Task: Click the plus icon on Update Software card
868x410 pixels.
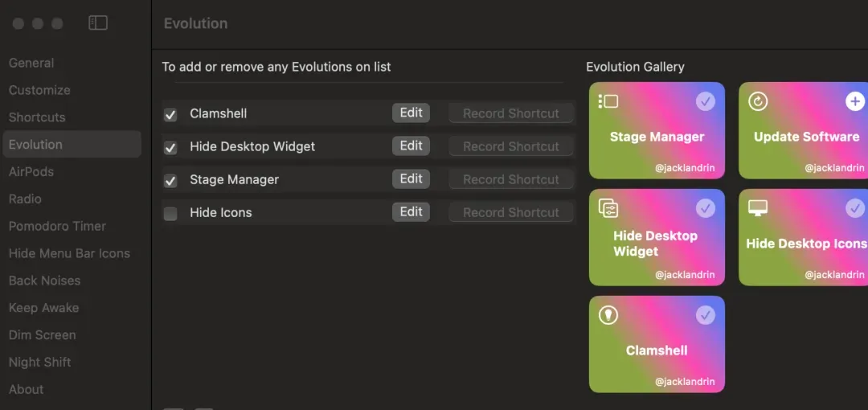Action: 854,101
